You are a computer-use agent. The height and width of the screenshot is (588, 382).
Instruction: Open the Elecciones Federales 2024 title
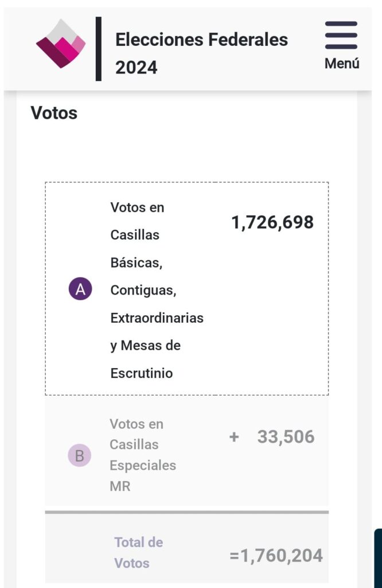201,53
